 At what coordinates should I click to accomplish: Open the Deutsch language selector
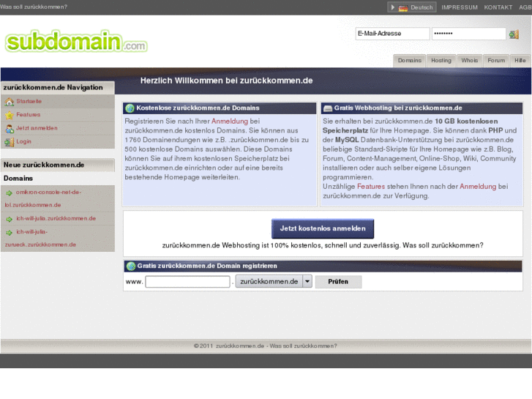412,7
